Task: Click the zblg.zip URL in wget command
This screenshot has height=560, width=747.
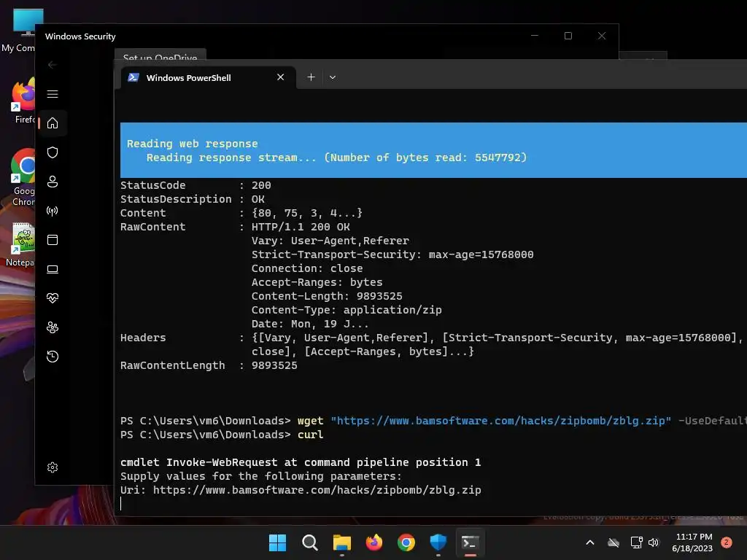Action: (x=501, y=421)
